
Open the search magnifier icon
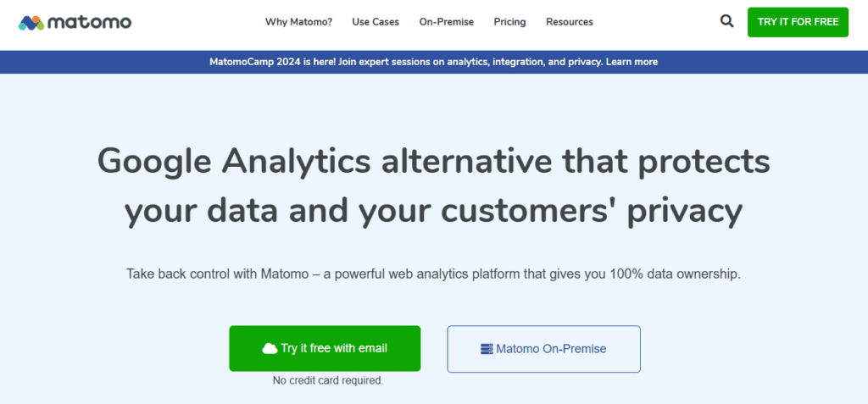pyautogui.click(x=726, y=22)
